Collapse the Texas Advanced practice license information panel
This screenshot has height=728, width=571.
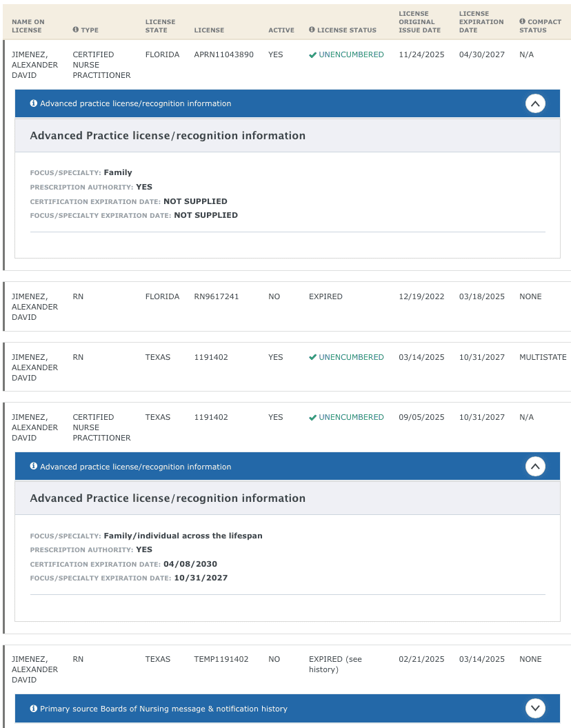[x=535, y=466]
